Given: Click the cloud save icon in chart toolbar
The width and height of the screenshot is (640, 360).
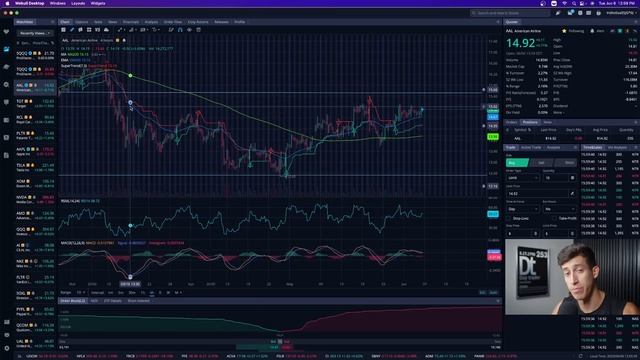Looking at the screenshot, I should pyautogui.click(x=107, y=30).
